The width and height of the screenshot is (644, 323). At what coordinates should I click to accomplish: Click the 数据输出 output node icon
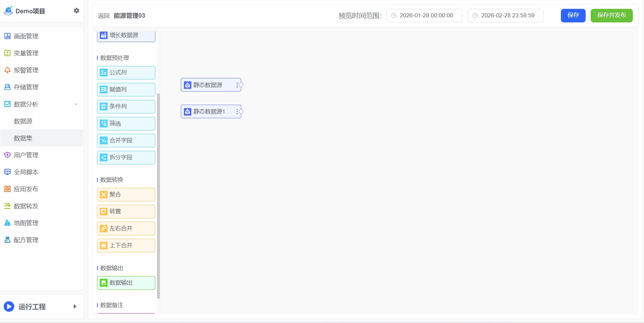click(104, 283)
